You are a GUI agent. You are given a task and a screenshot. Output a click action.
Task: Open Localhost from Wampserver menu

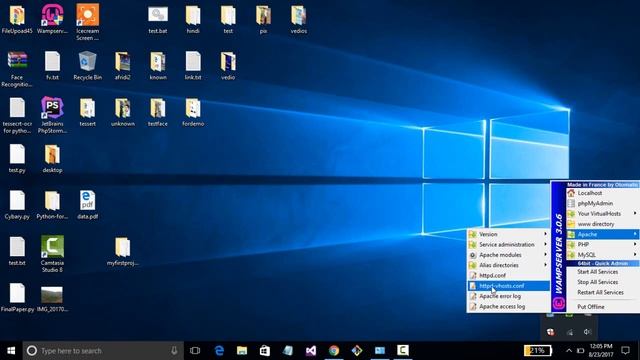click(x=602, y=193)
